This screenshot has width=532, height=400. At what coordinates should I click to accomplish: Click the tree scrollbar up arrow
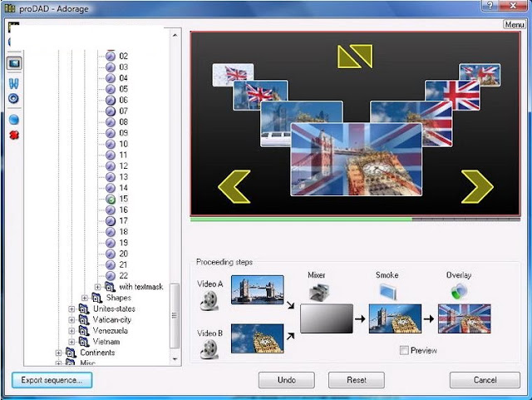coord(175,35)
